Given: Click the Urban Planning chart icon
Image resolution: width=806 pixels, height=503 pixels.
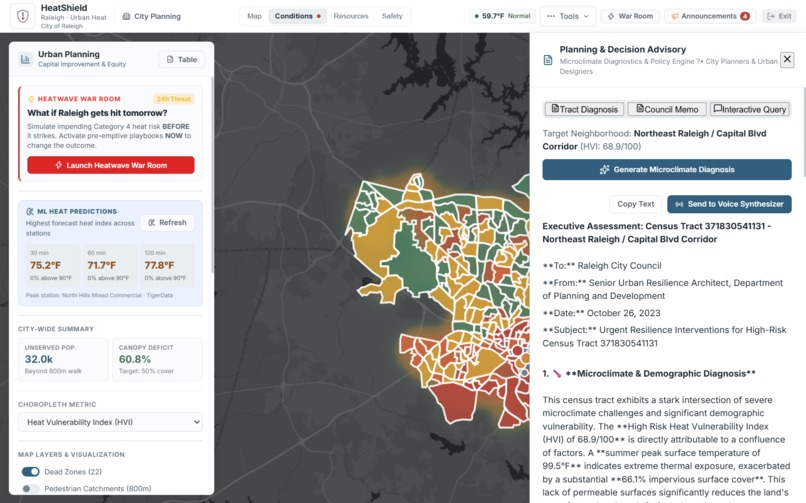Looking at the screenshot, I should coord(25,59).
